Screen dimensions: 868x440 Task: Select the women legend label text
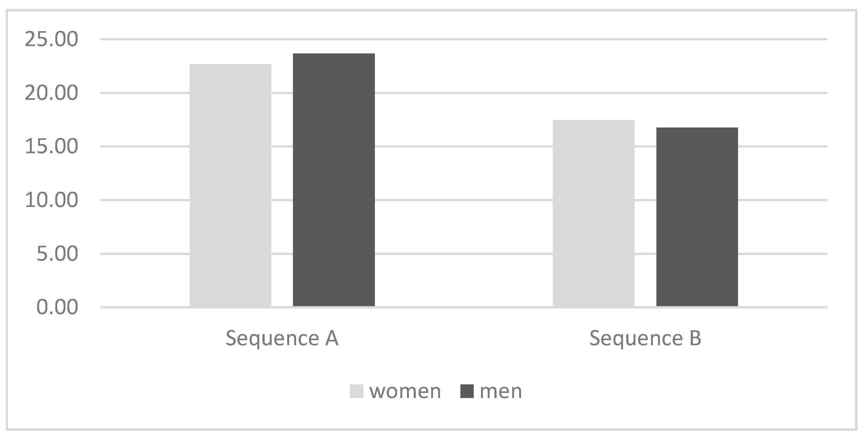[405, 391]
